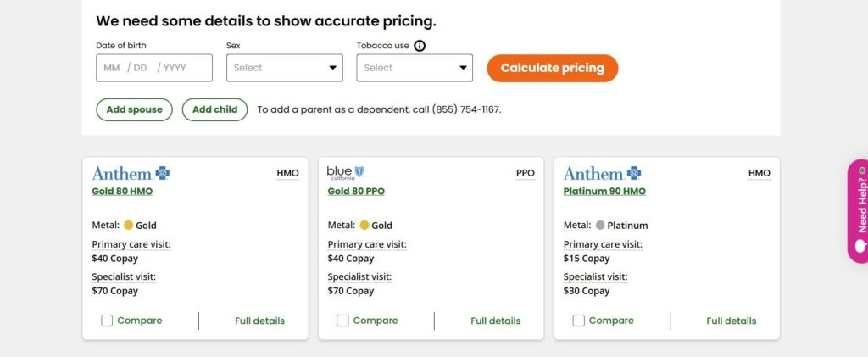Click Specialist visit label on Platinum 90 HMO card
The image size is (868, 357).
click(x=596, y=276)
